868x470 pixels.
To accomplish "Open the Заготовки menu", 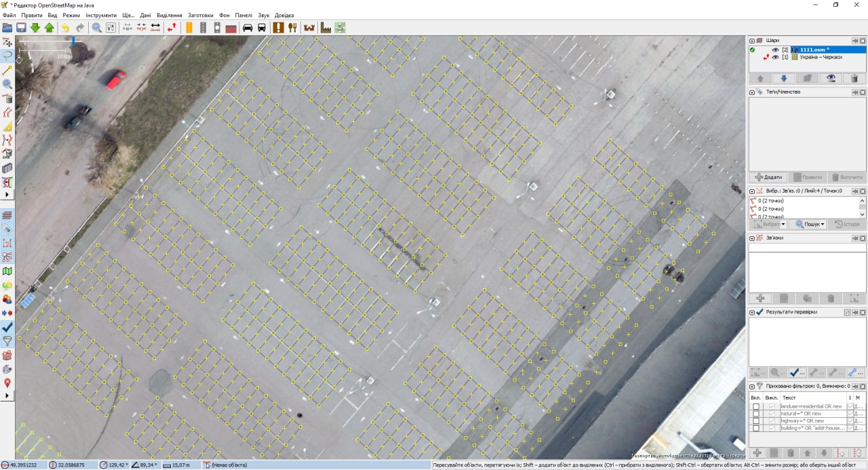I will (x=201, y=15).
